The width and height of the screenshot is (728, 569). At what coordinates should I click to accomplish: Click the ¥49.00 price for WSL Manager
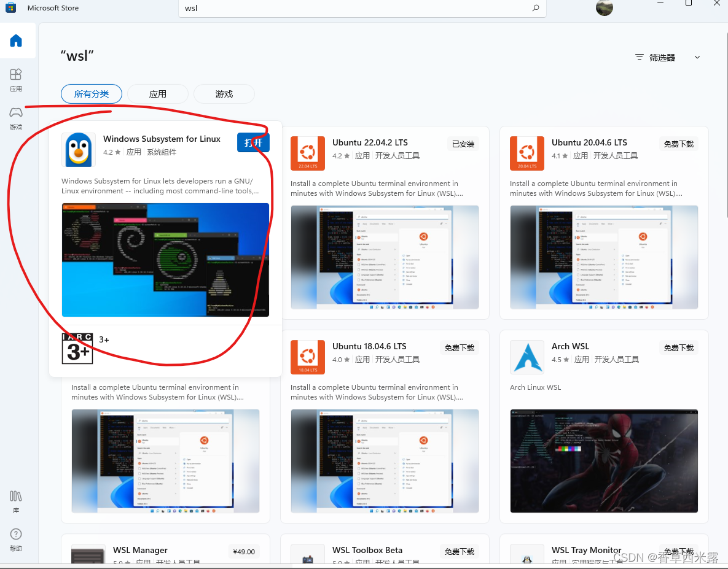(x=243, y=551)
